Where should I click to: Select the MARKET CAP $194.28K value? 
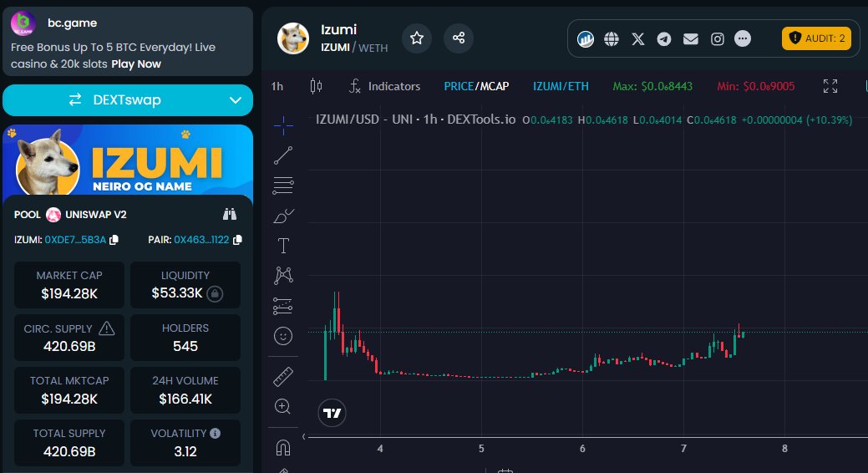tap(69, 293)
